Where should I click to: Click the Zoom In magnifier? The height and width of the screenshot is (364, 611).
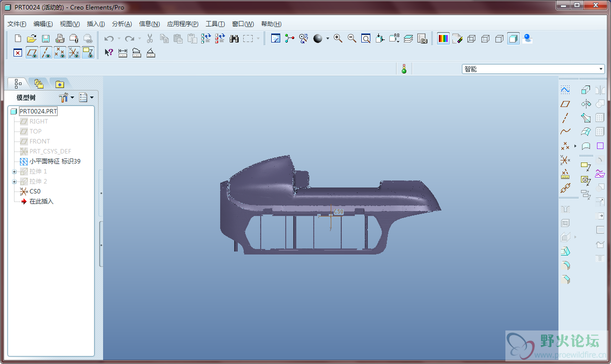[x=338, y=38]
